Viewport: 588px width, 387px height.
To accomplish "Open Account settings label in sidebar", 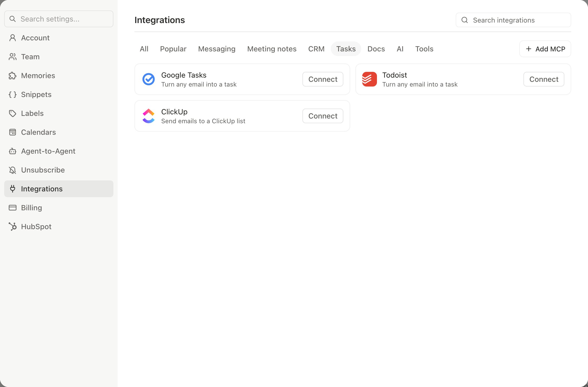I will pyautogui.click(x=35, y=38).
